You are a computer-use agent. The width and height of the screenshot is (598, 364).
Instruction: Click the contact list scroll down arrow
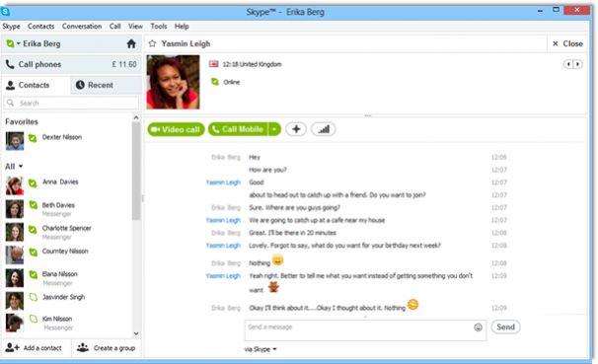point(136,333)
